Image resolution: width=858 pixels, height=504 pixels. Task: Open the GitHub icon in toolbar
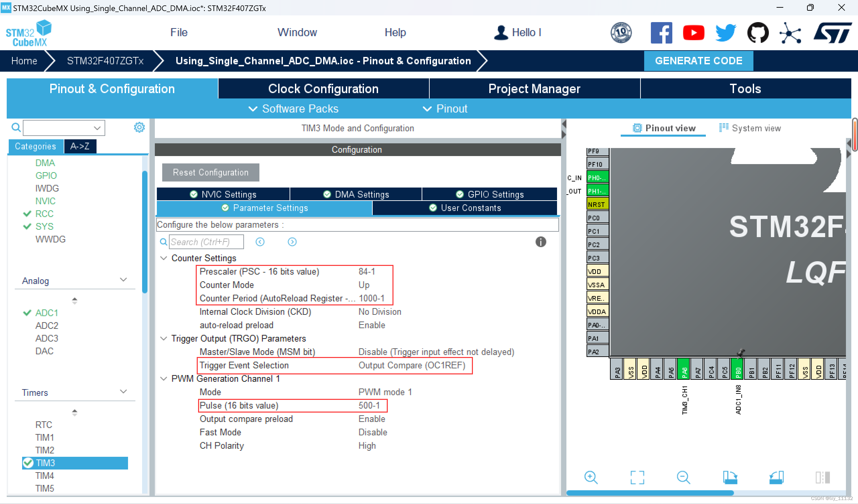pyautogui.click(x=757, y=33)
